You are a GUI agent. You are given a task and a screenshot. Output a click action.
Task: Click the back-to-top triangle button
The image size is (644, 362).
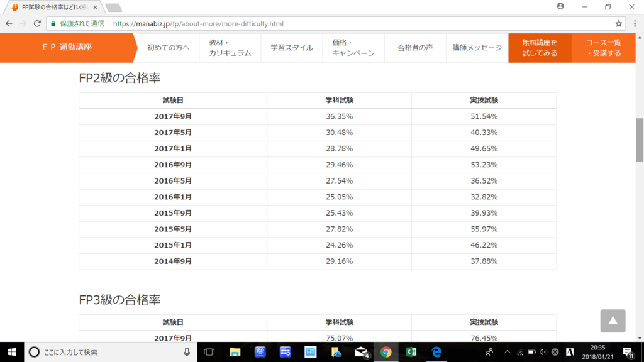[x=613, y=321]
